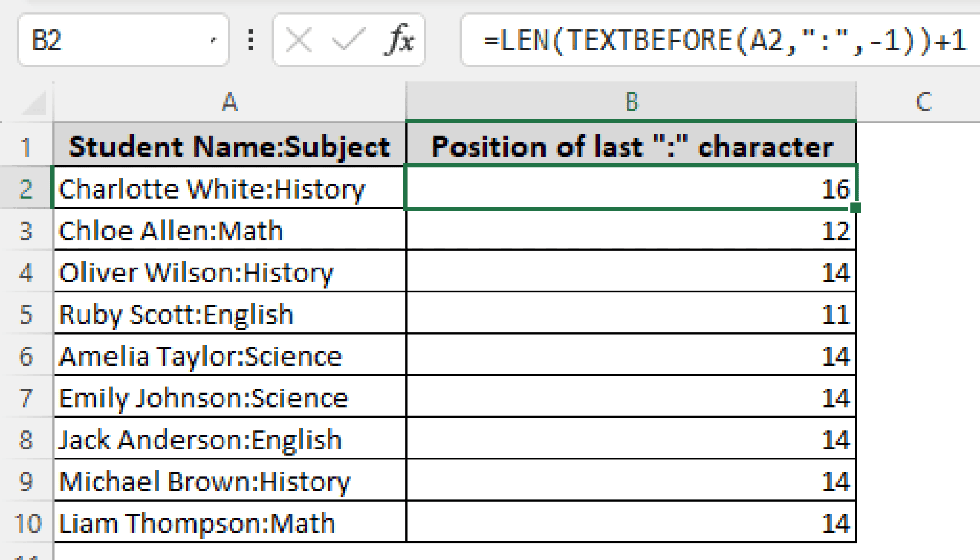Select cell B3 containing value 12
The height and width of the screenshot is (560, 980).
[632, 230]
